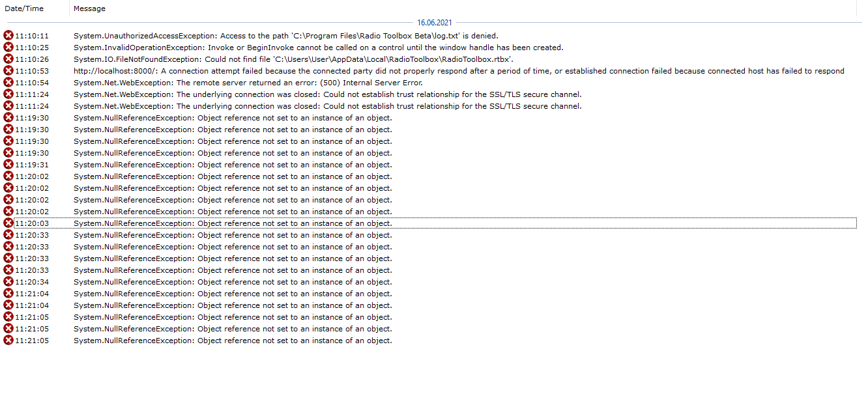Click the error icon on the focused 11:20:03 row
Image resolution: width=868 pixels, height=405 pixels.
8,223
